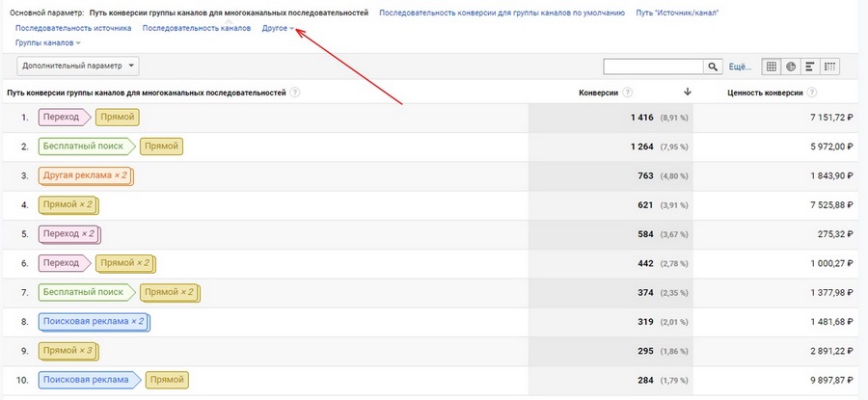Click Прямой tag in row 2
The image size is (868, 400).
pos(162,147)
